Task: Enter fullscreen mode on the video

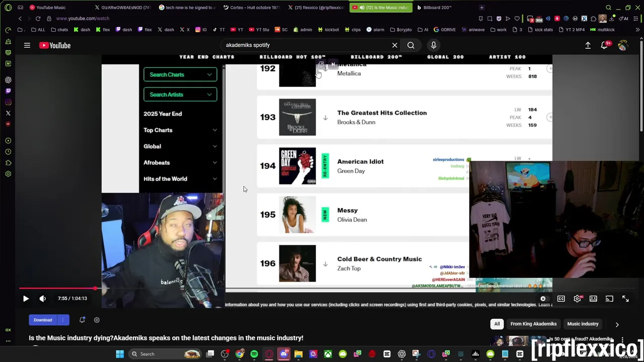Action: point(625,299)
